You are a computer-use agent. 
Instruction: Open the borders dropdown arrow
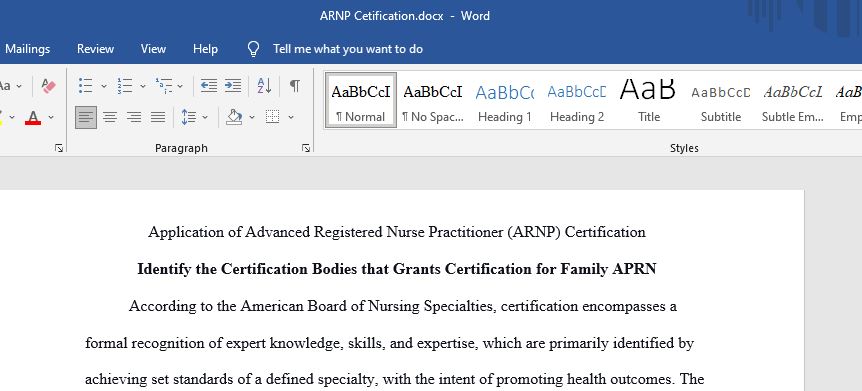tap(291, 117)
